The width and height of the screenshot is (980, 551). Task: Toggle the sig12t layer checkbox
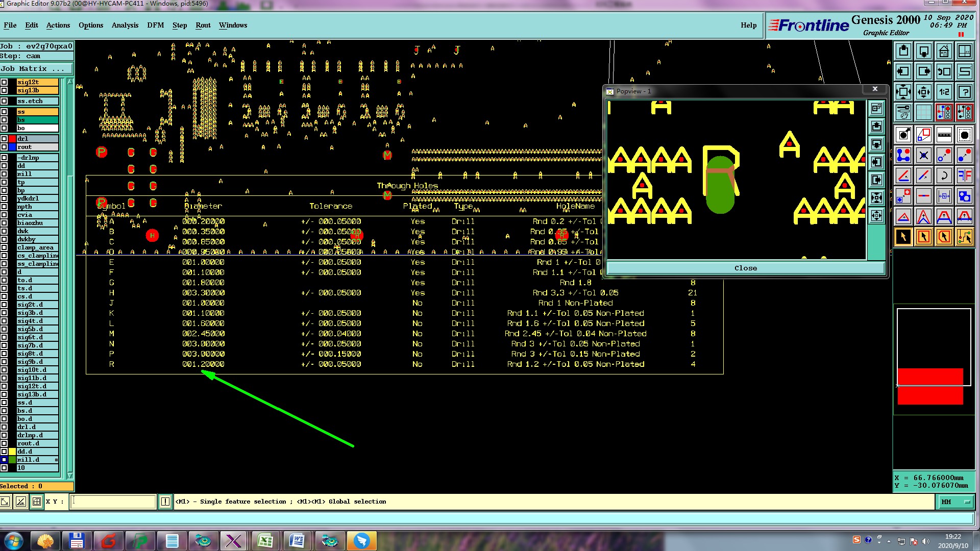pos(4,82)
